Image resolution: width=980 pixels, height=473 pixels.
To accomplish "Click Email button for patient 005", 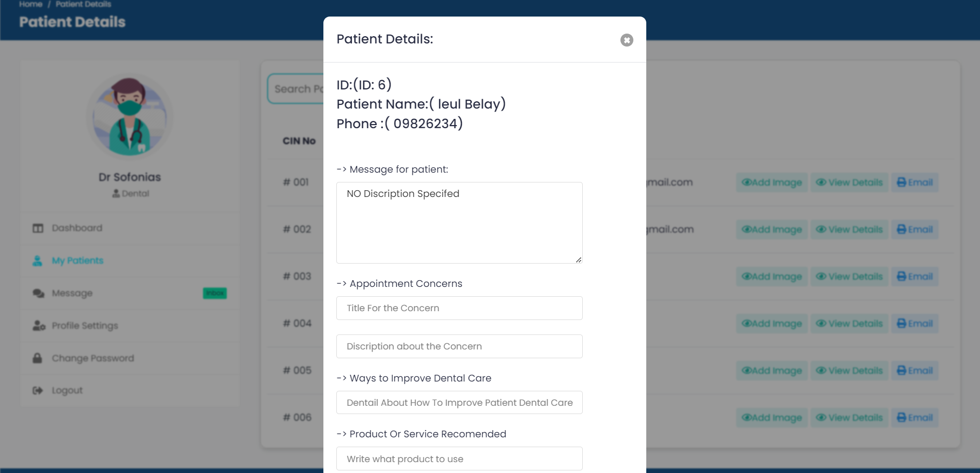I will (915, 371).
